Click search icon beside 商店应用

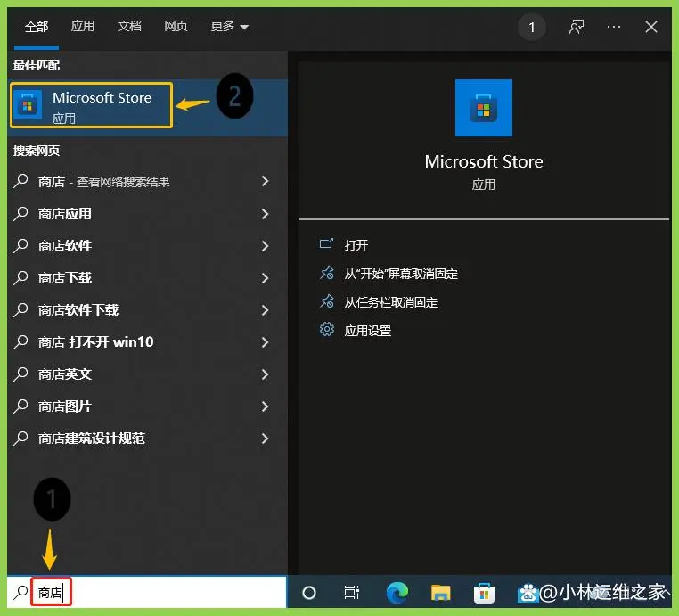(20, 214)
